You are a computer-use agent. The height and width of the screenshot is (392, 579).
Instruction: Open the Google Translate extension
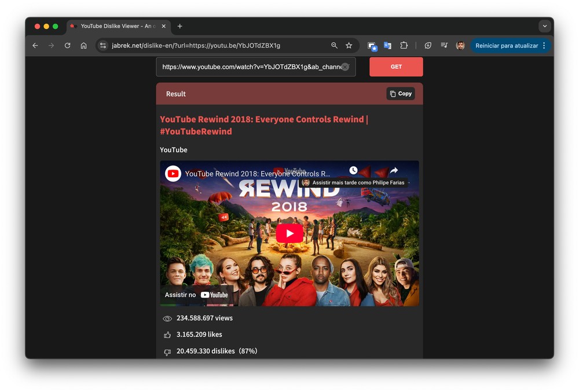pos(387,46)
